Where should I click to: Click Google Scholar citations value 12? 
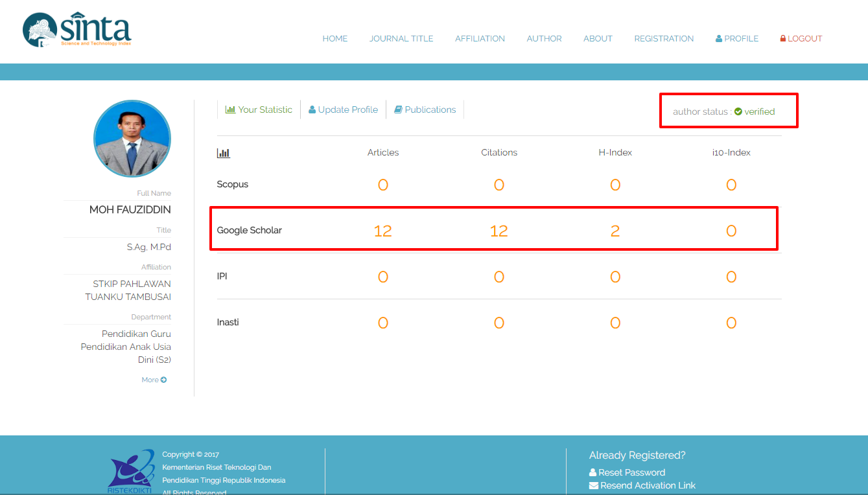click(x=499, y=231)
